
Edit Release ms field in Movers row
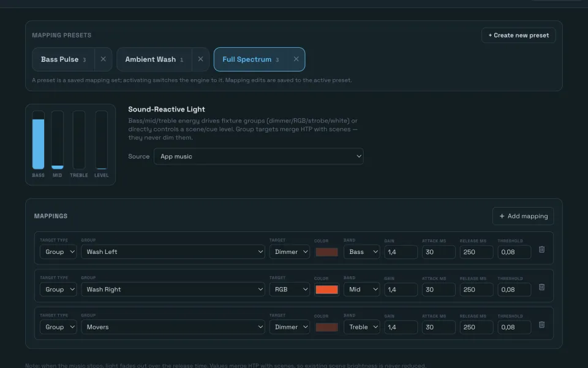(x=477, y=327)
